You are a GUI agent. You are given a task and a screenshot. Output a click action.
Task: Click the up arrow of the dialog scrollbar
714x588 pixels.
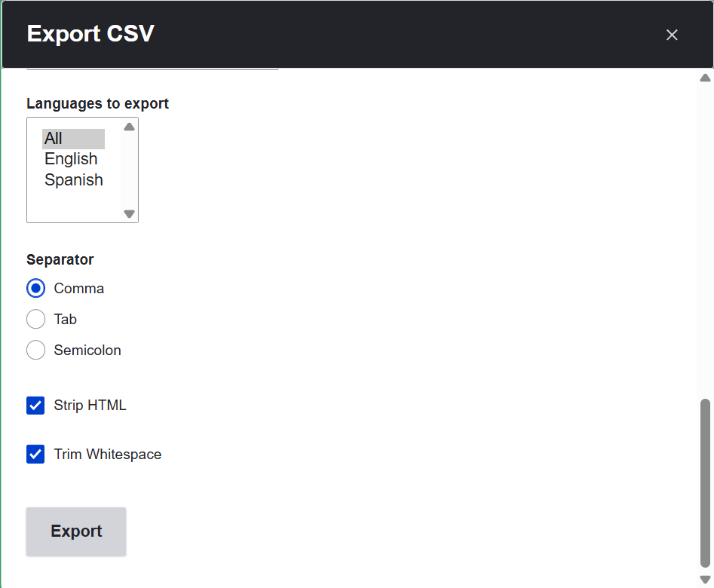click(704, 77)
